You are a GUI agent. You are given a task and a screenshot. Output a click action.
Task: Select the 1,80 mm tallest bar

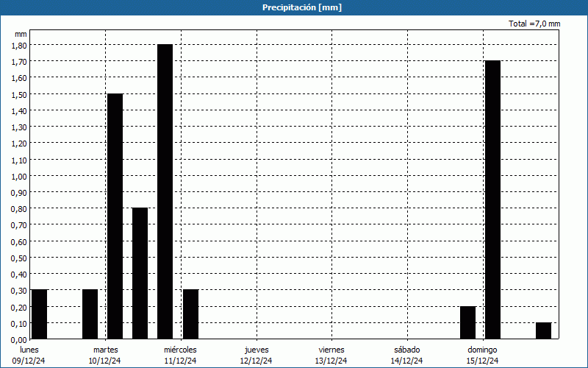point(165,191)
